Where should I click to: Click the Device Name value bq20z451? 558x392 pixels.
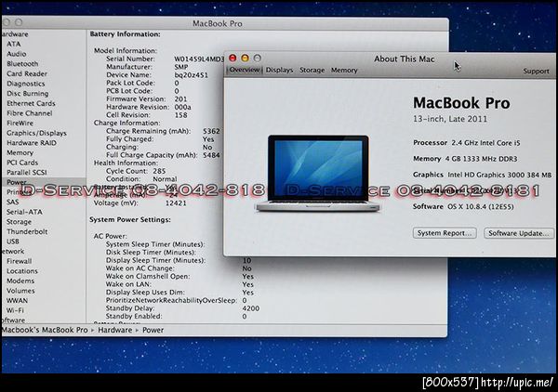tap(191, 75)
